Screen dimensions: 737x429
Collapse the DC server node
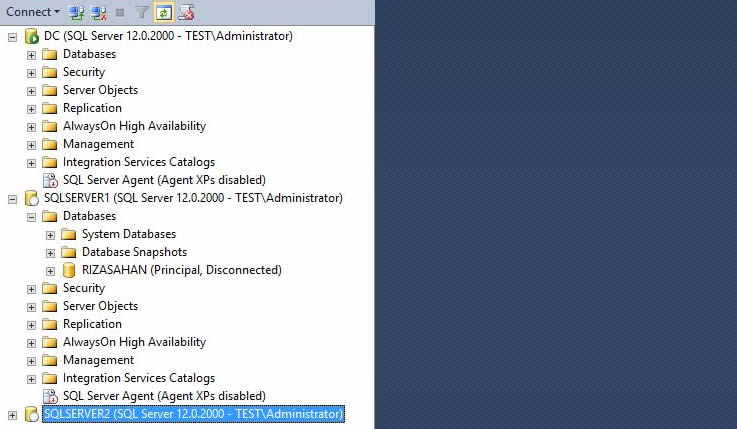click(x=12, y=36)
